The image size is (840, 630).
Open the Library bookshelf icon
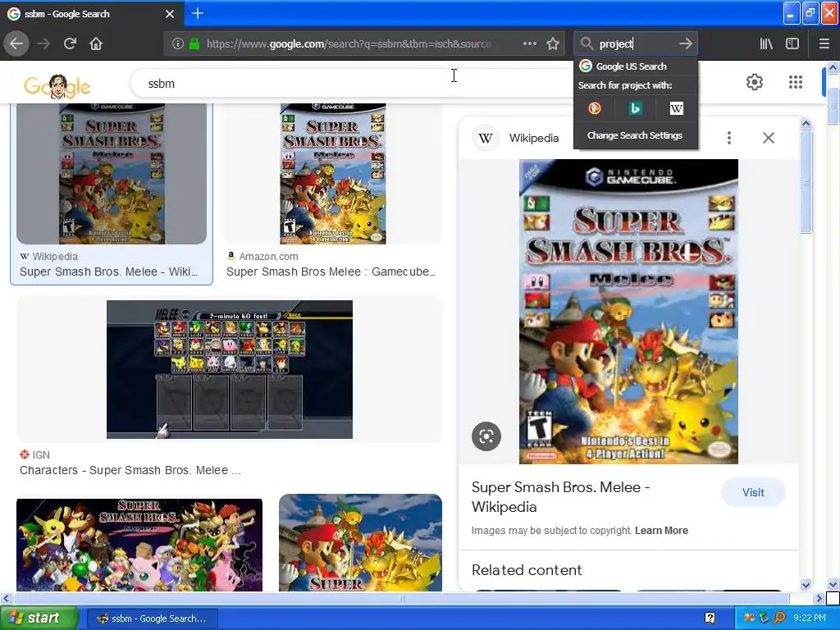coord(766,43)
